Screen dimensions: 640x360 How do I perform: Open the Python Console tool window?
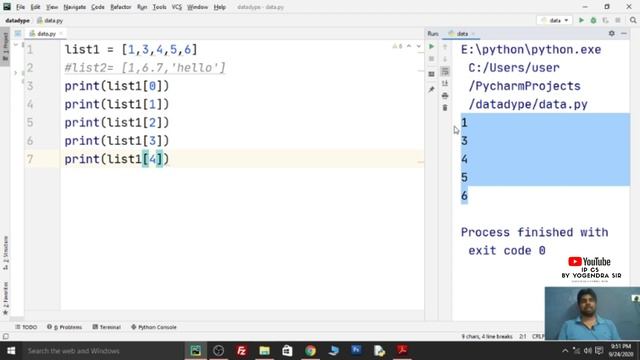point(154,327)
